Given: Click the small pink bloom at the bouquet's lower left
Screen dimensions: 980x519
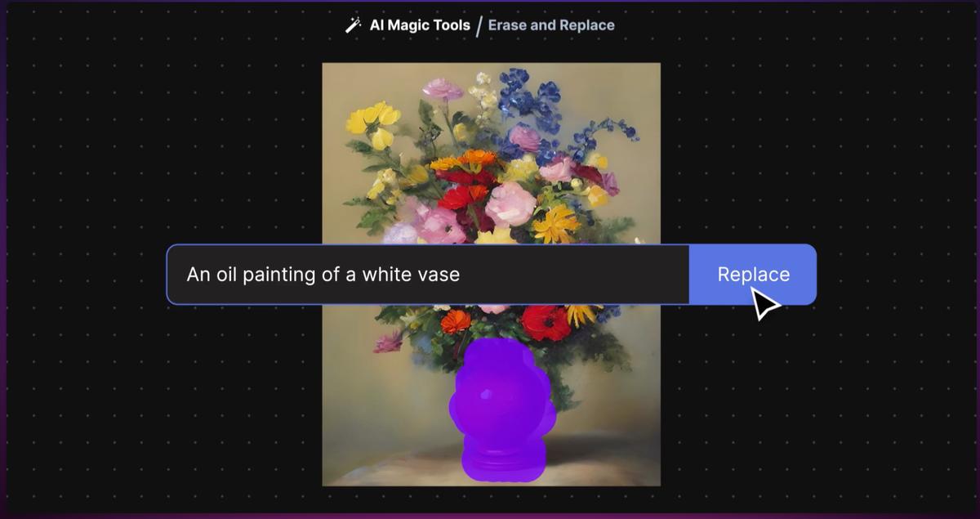Looking at the screenshot, I should click(x=389, y=341).
